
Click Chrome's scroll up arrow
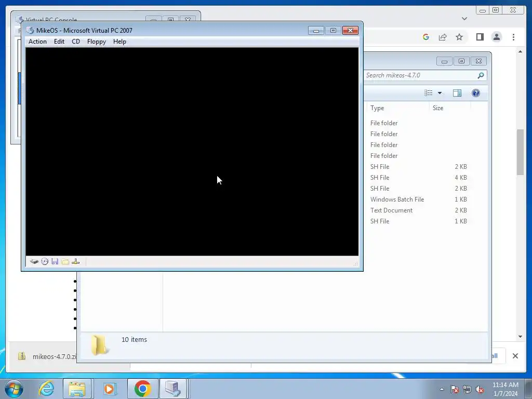(x=520, y=51)
